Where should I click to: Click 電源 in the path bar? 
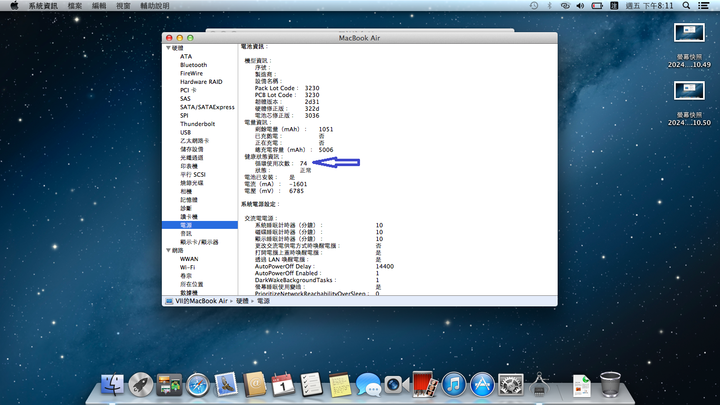263,301
